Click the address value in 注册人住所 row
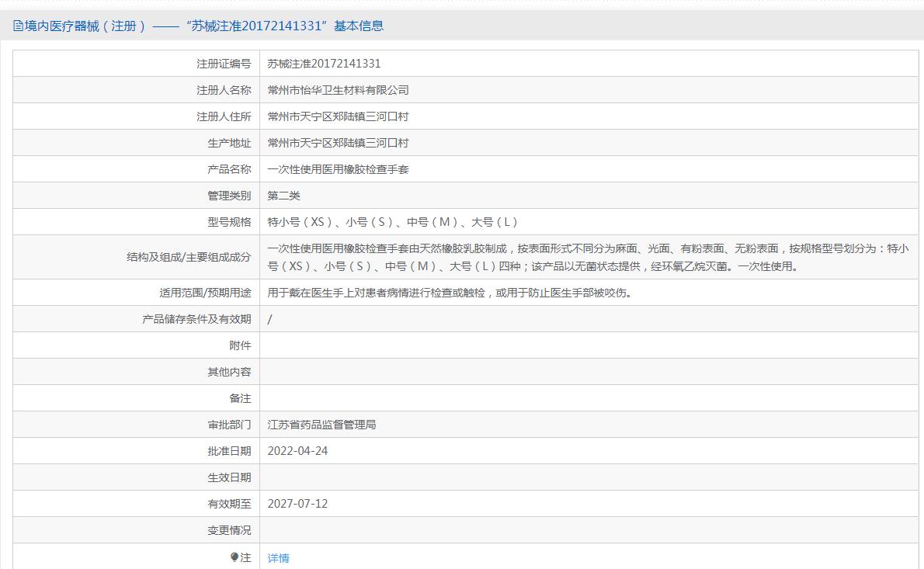Viewport: 924px width, 569px height. tap(339, 116)
